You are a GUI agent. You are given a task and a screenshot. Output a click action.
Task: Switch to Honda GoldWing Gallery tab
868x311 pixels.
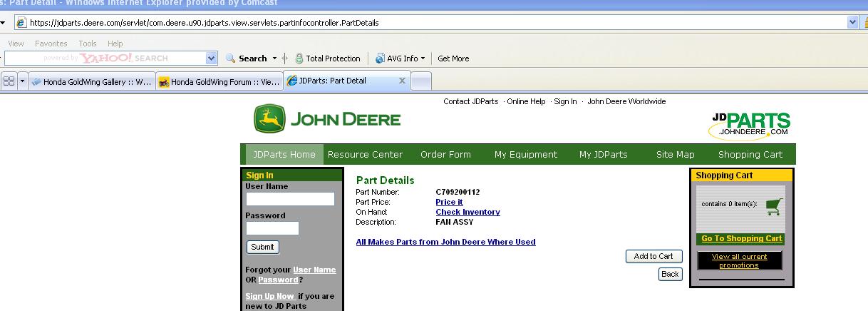(x=91, y=82)
